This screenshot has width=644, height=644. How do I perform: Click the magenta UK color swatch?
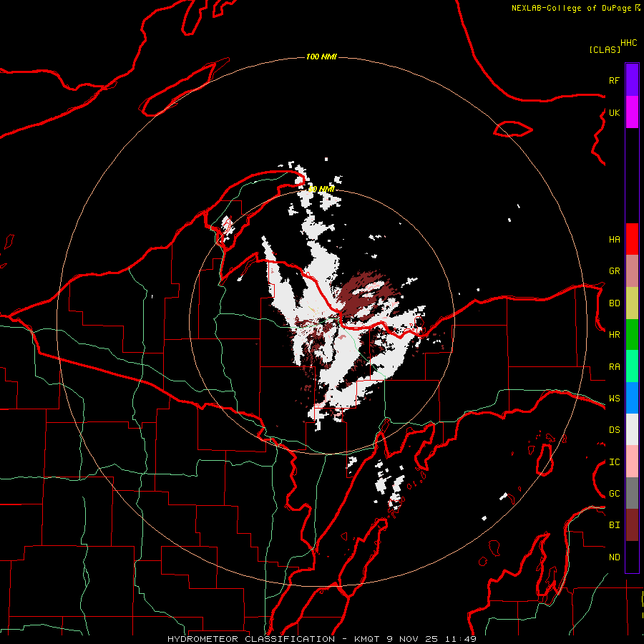[x=632, y=112]
